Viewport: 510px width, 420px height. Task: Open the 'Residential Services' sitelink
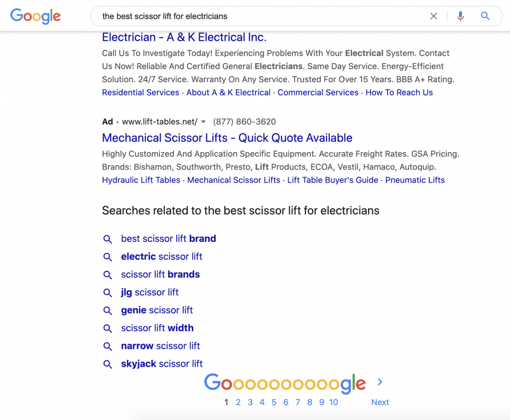coord(140,93)
